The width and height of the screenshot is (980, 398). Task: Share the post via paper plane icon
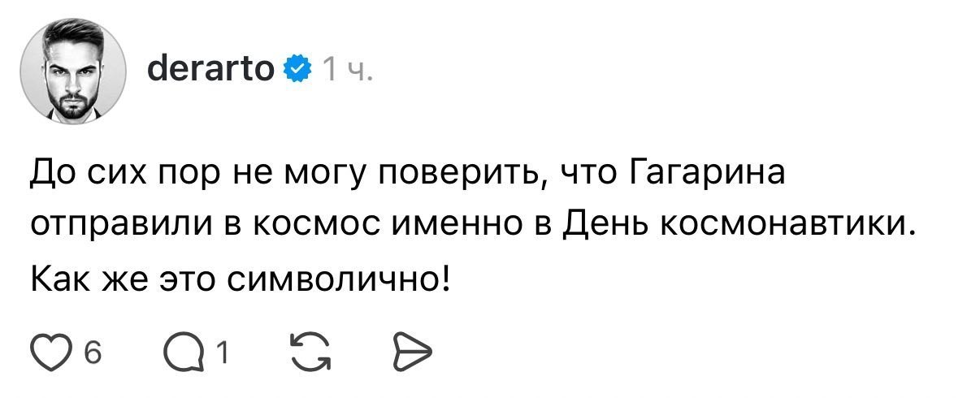pos(412,353)
